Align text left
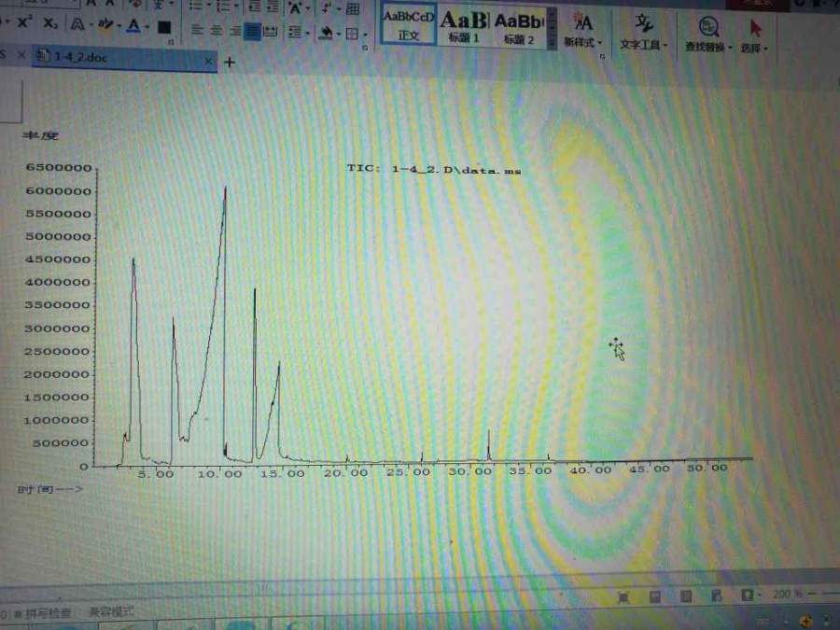 tap(197, 31)
